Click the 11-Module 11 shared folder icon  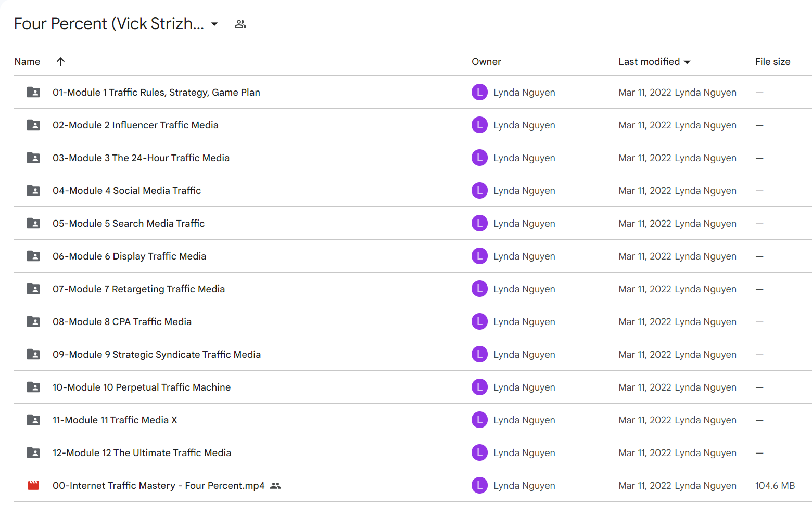(33, 420)
